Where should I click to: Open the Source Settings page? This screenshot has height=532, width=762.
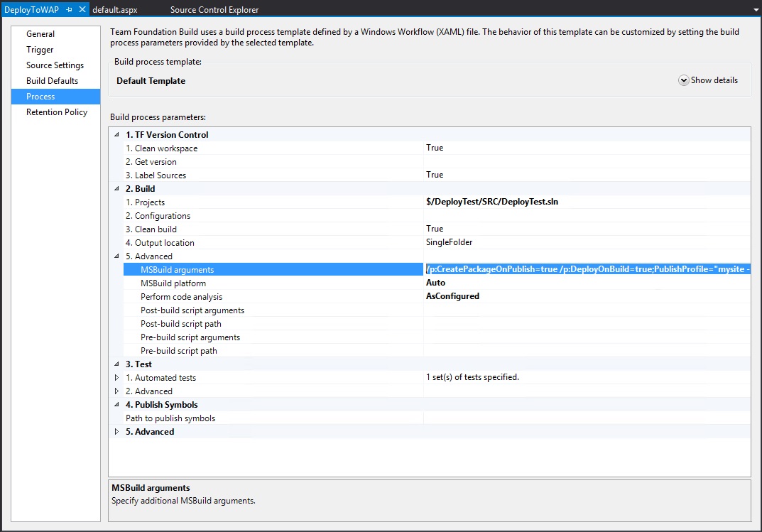[x=53, y=65]
